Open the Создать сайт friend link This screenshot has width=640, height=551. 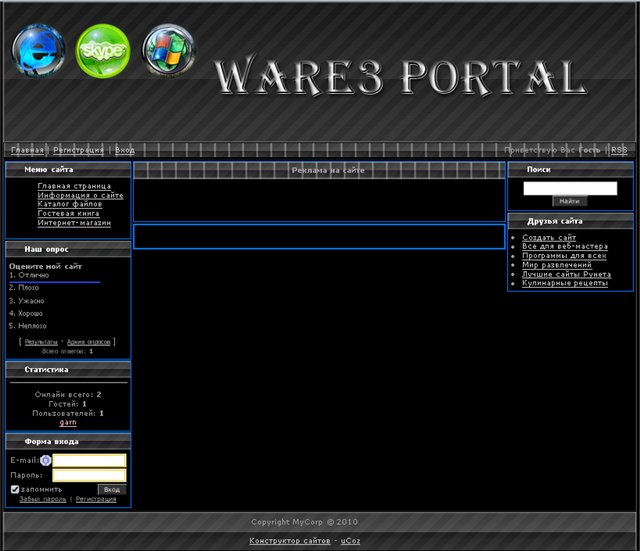coord(549,238)
